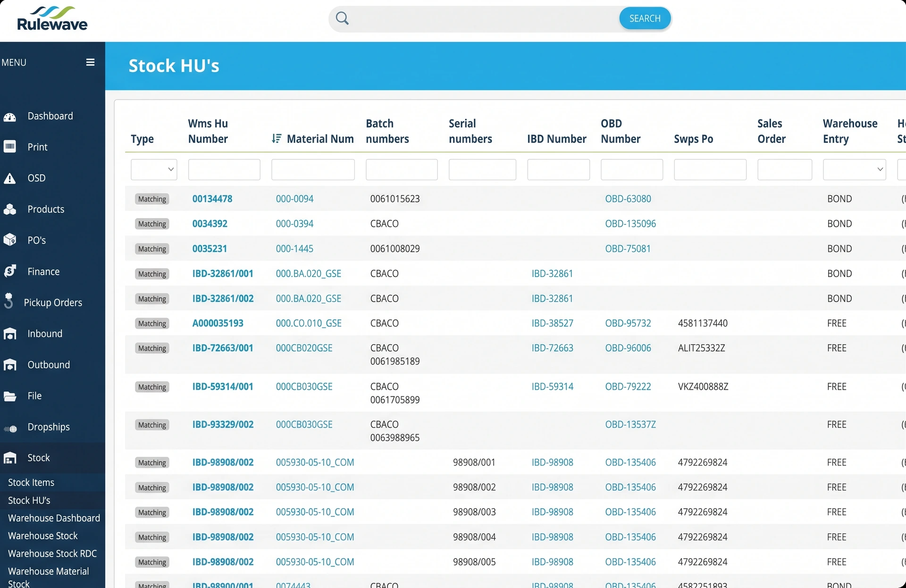Viewport: 906px width, 588px height.
Task: Click the Outbound warehouse icon
Action: (x=10, y=365)
